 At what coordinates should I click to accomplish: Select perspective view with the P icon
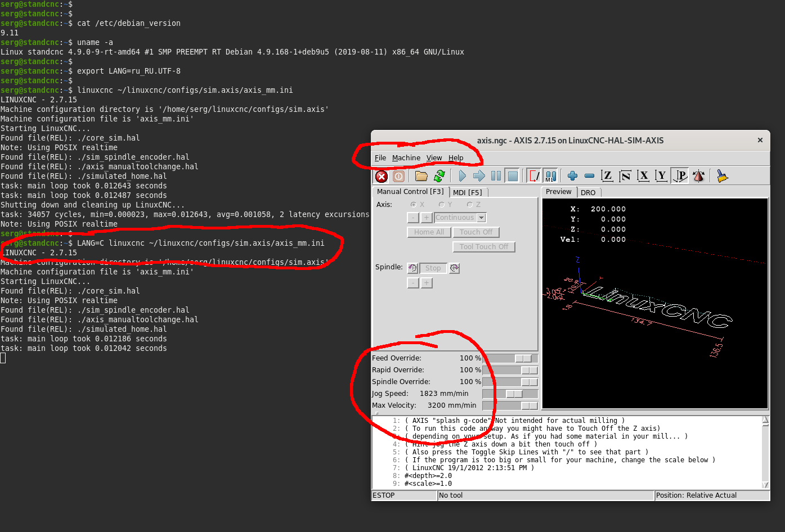680,177
